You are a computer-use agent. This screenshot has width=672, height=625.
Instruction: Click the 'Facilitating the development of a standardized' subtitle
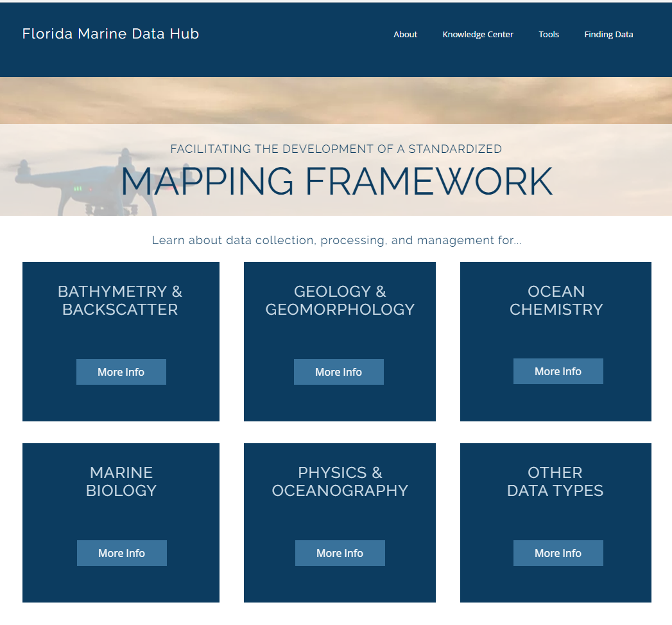(x=336, y=149)
